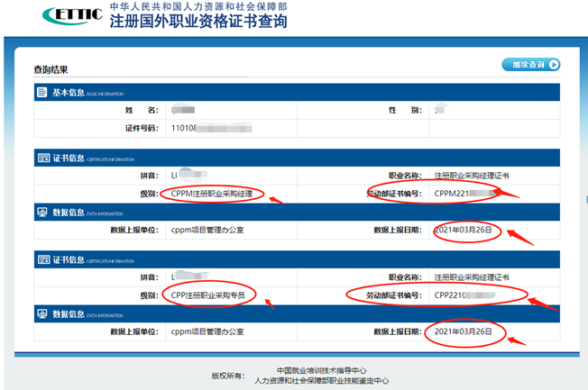Click footer text 人力资源和社会保障部职业技能鉴定中心

[x=321, y=381]
